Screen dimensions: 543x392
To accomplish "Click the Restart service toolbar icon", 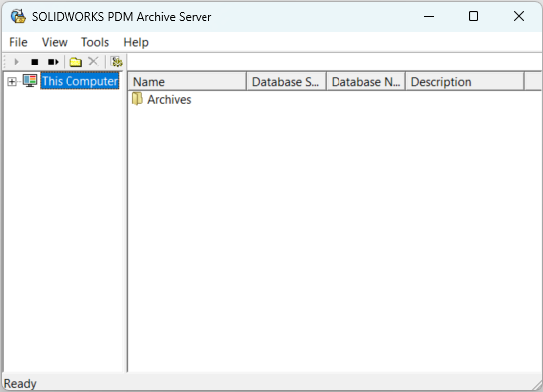I will (53, 62).
